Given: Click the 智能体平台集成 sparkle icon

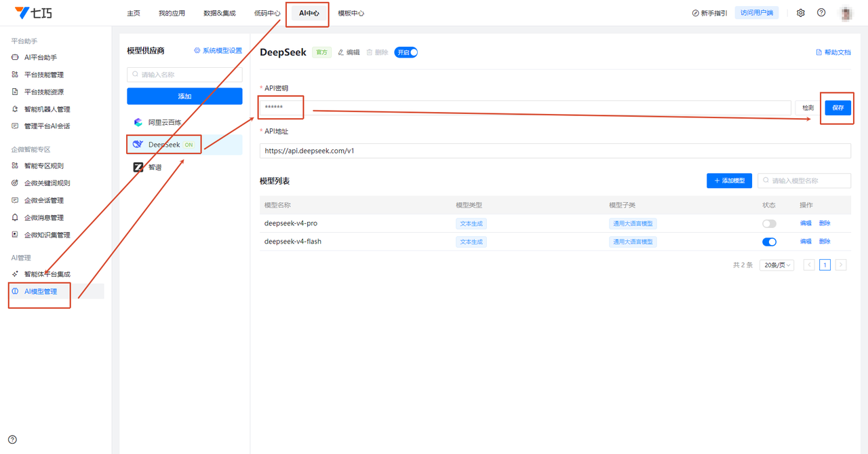Looking at the screenshot, I should (x=15, y=274).
